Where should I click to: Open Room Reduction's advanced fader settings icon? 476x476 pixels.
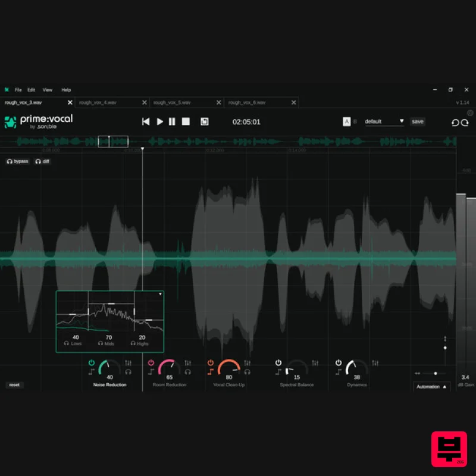(187, 361)
